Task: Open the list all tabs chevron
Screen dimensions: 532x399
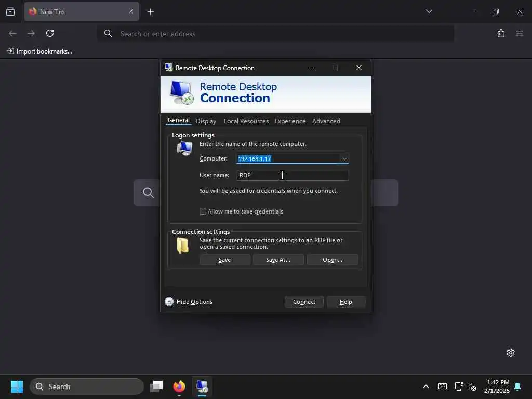Action: 429,11
